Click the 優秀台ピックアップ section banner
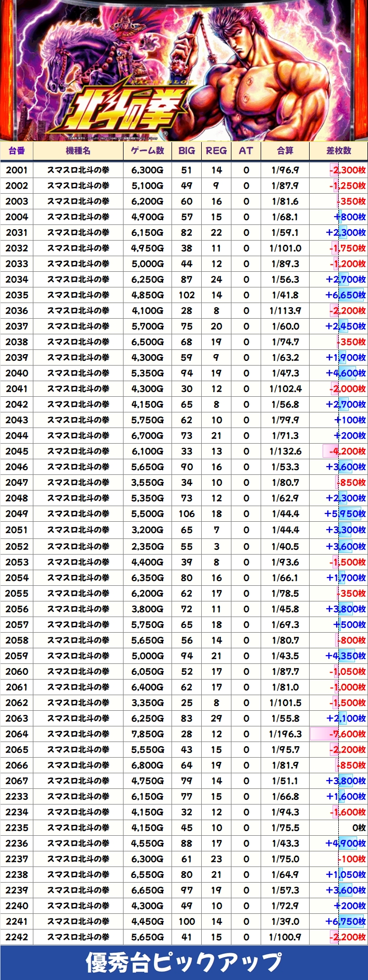Image resolution: width=368 pixels, height=980 pixels. (x=184, y=962)
